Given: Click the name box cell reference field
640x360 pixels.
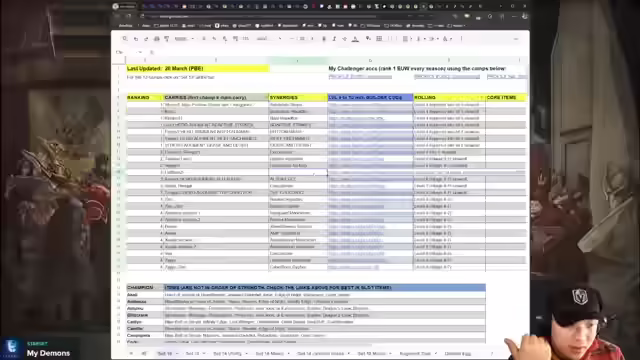Looking at the screenshot, I should [x=128, y=52].
